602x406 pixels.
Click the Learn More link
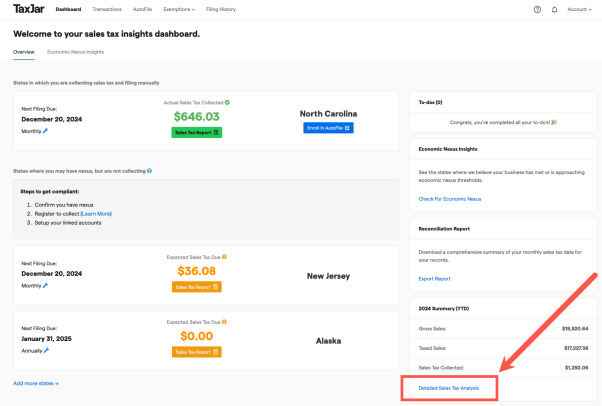coord(96,214)
